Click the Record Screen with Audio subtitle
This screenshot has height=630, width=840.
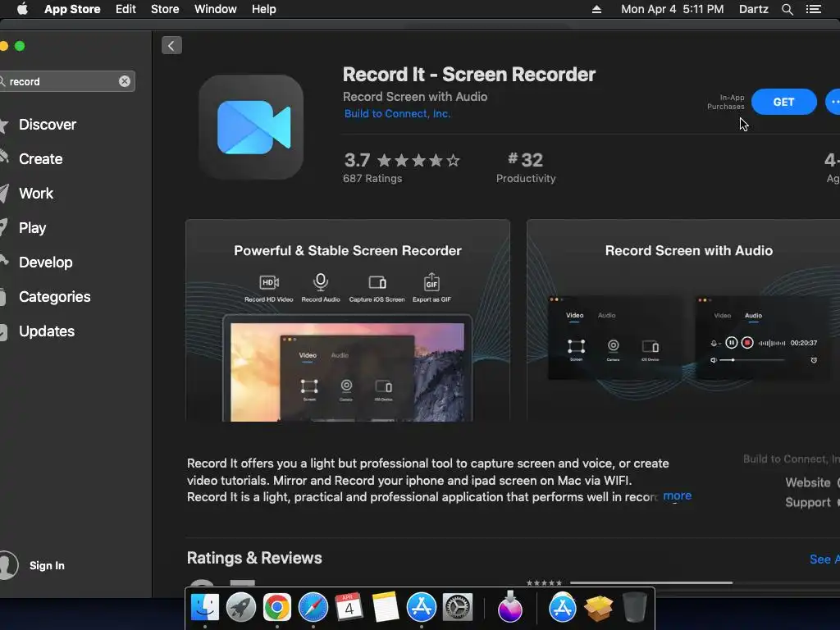point(415,97)
